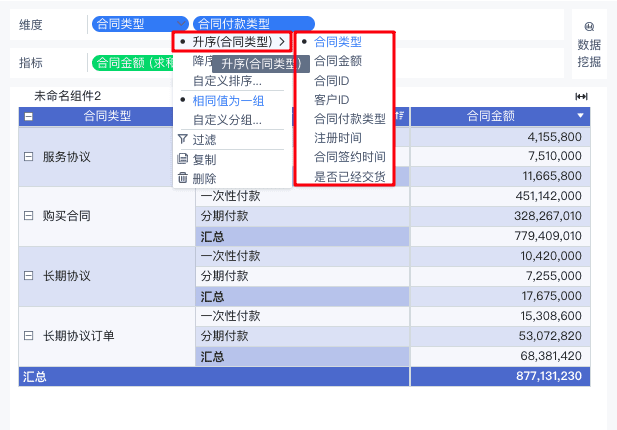This screenshot has width=617, height=430.
Task: Sort by 合同付款类型 in the submenu
Action: (349, 118)
